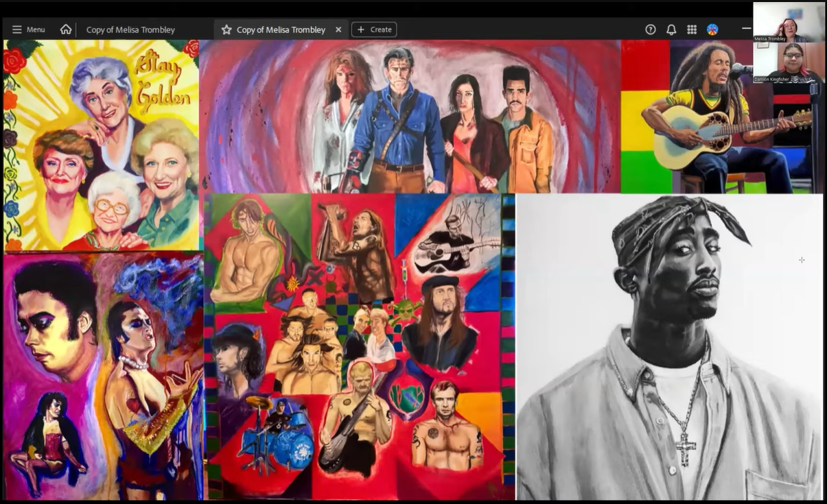Viewport: 827px width, 504px height.
Task: Open the Help question mark icon
Action: (x=651, y=29)
